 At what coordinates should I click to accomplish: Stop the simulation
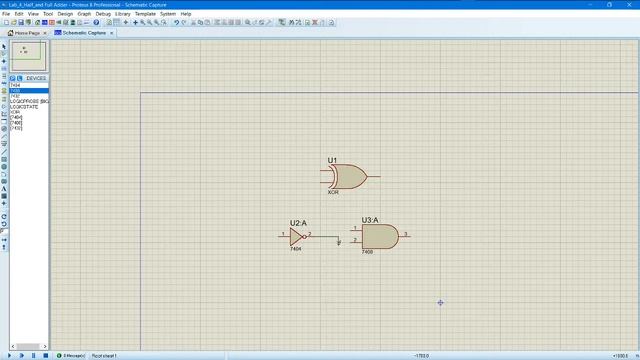(46, 356)
